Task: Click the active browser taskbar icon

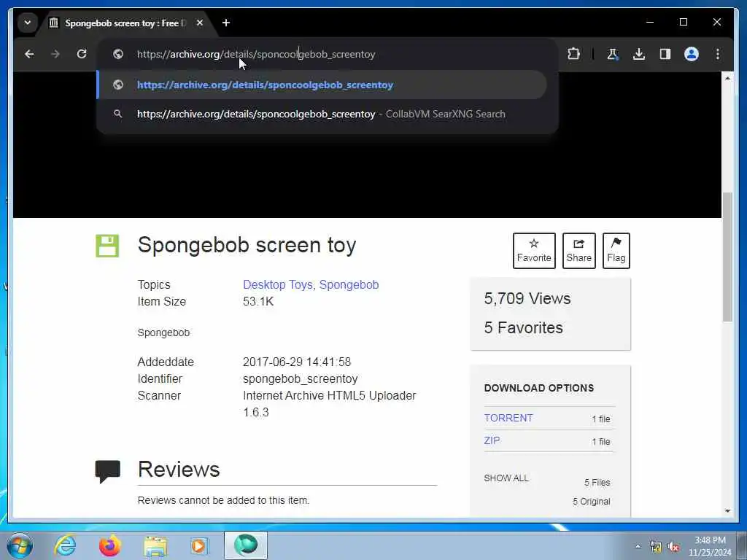Action: (x=246, y=545)
